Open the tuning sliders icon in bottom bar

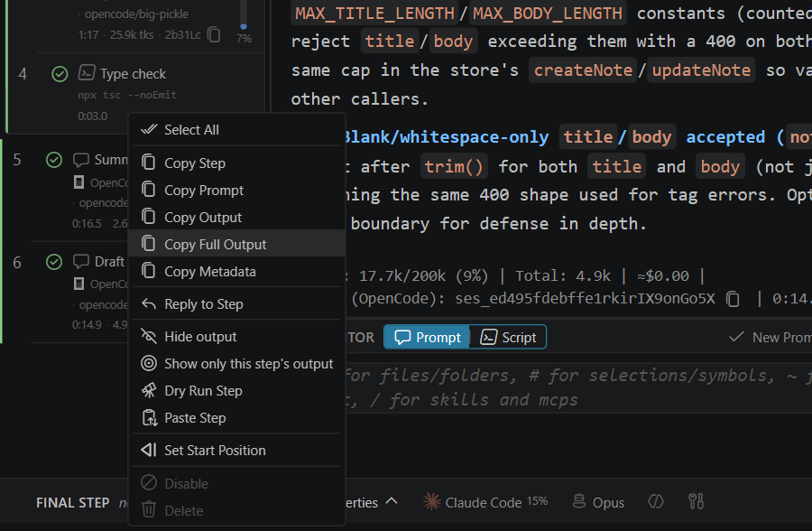coord(696,501)
